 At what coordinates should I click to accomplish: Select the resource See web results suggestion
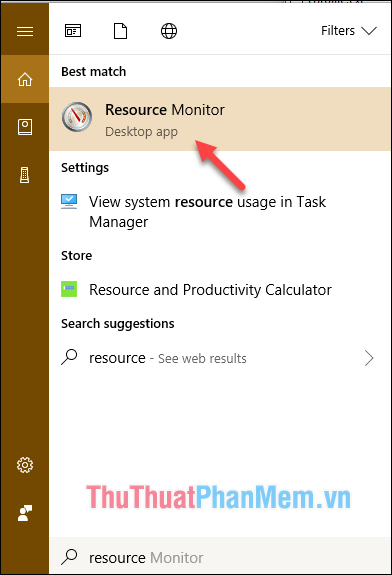click(220, 358)
